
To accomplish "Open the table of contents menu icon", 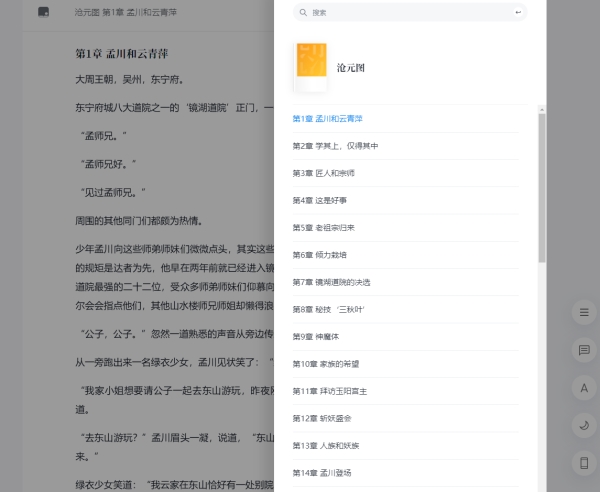I will [584, 312].
